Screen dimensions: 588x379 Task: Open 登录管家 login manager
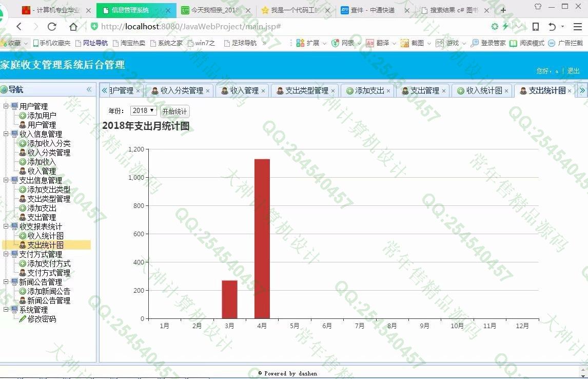pyautogui.click(x=488, y=43)
